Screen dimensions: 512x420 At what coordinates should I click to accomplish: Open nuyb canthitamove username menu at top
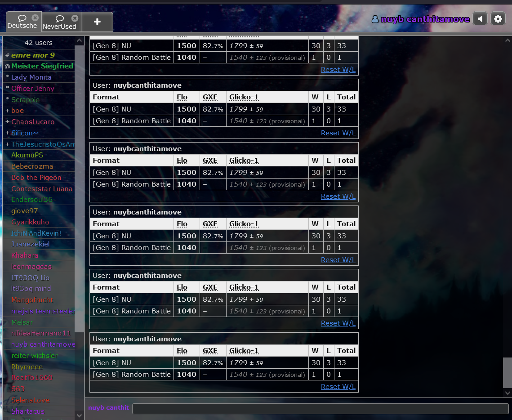point(421,19)
